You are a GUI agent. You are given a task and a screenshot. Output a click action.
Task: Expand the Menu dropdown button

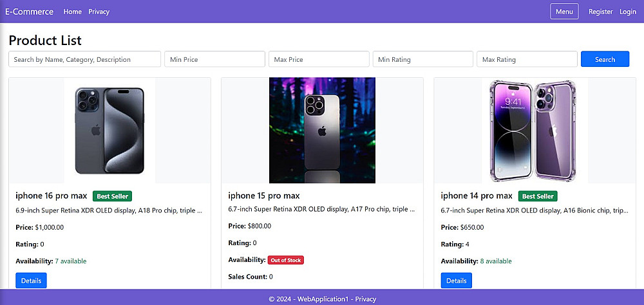tap(564, 12)
